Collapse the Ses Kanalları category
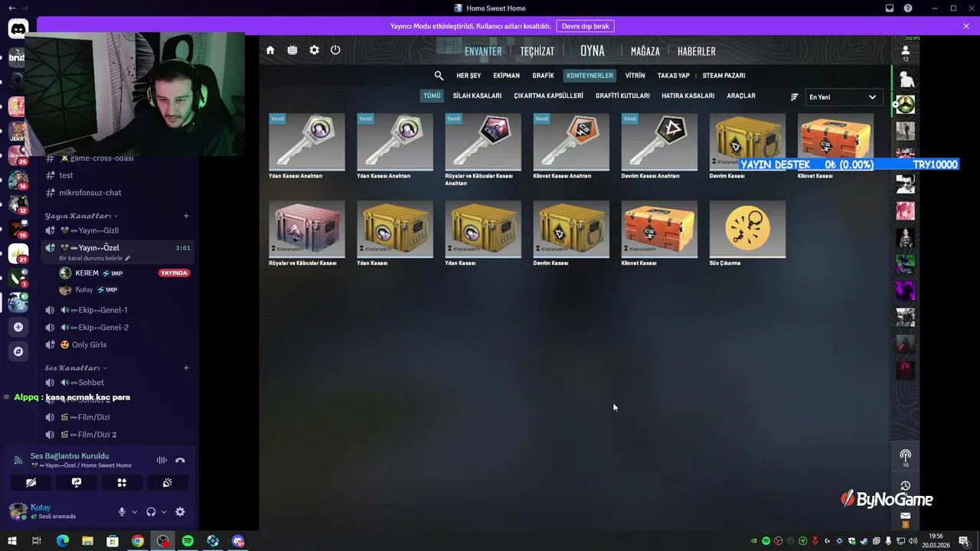The image size is (980, 551). (76, 368)
